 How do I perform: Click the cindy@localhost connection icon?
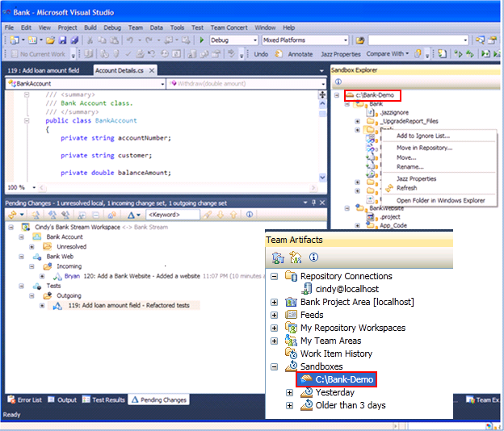[307, 289]
